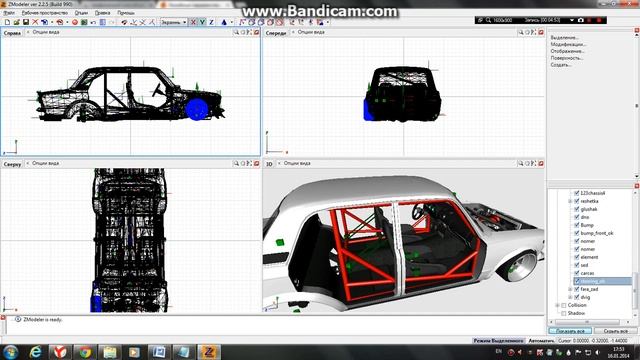
Task: Open the Windows Start button
Action: (x=11, y=352)
